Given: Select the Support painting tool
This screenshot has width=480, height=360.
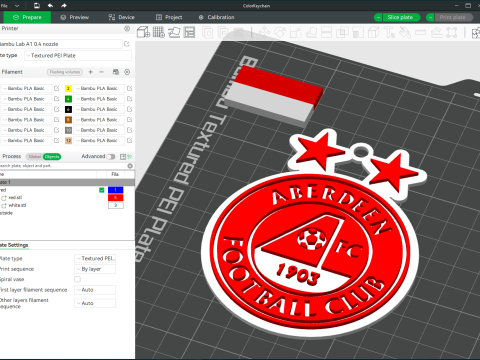Looking at the screenshot, I should click(358, 33).
